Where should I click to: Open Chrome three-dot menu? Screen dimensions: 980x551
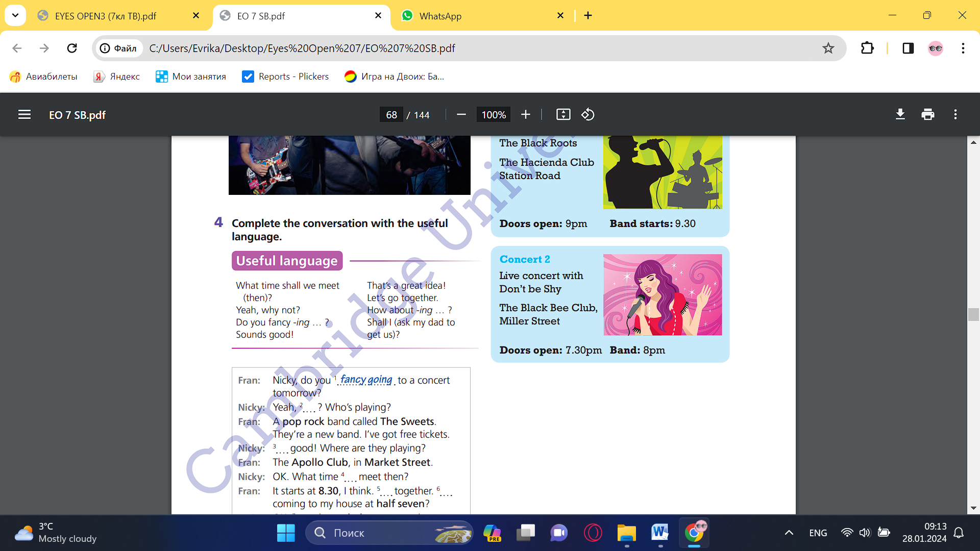click(963, 48)
